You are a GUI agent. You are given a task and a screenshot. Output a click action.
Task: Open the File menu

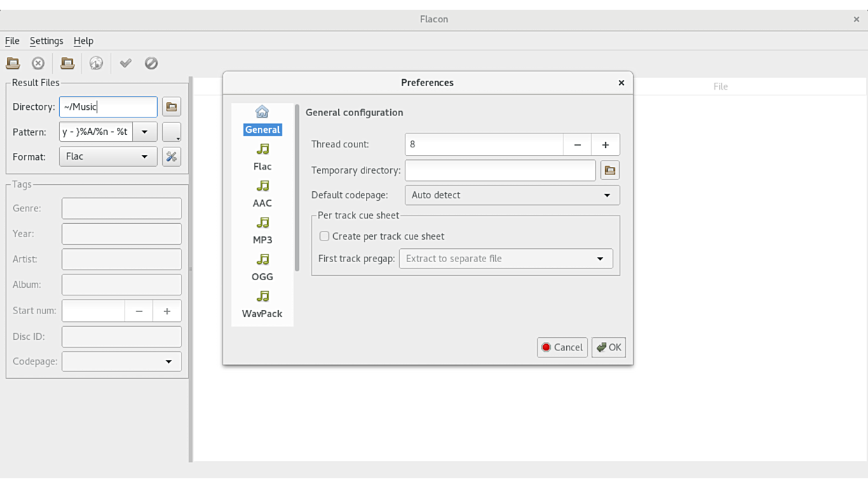click(x=12, y=41)
